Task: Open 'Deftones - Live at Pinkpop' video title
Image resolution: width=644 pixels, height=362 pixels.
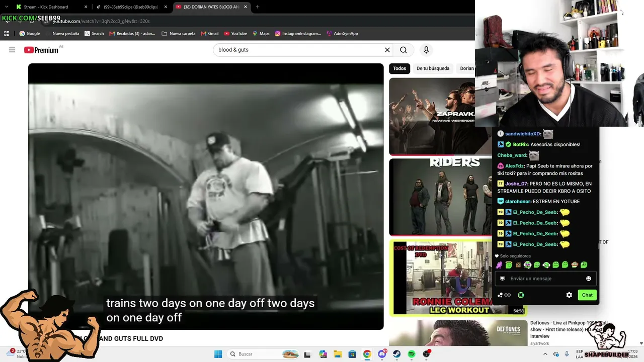Action: 569,329
